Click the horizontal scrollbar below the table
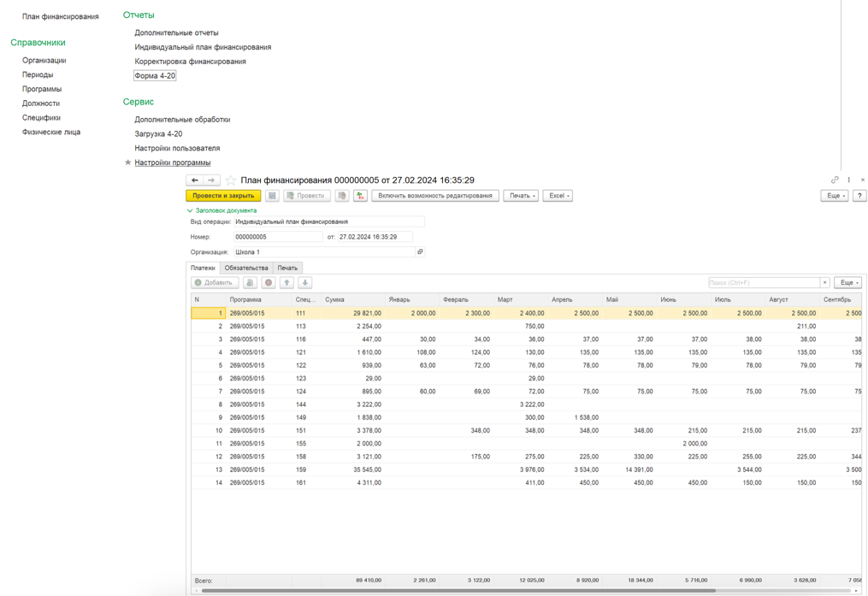This screenshot has width=868, height=596. [459, 591]
